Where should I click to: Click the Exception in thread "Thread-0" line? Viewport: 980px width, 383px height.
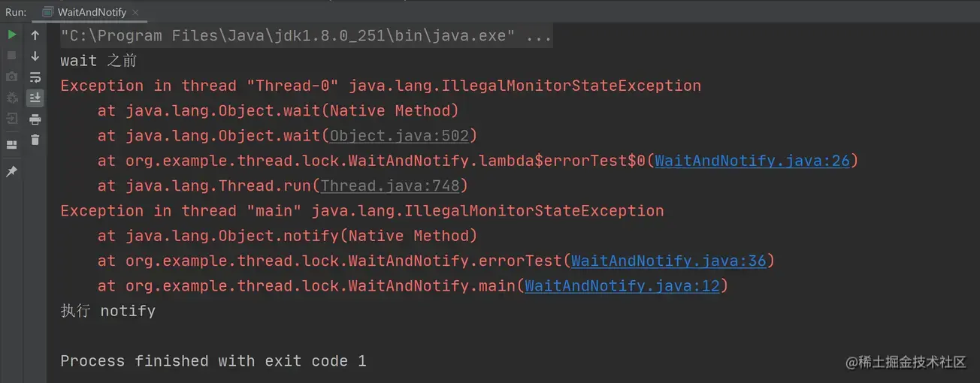click(x=381, y=86)
